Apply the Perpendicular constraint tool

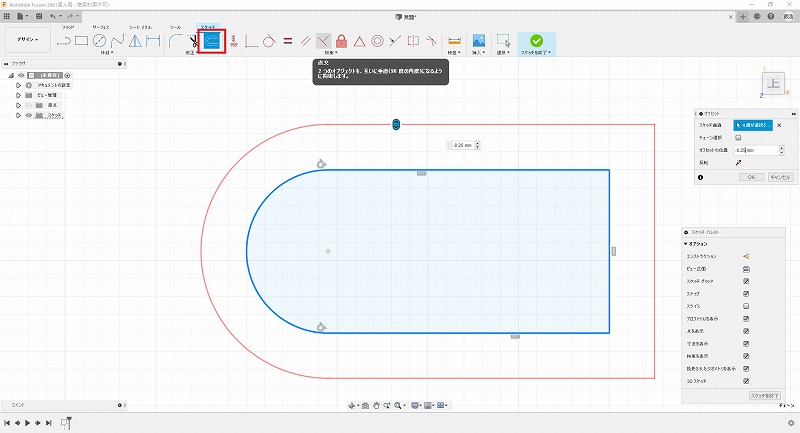pyautogui.click(x=324, y=41)
